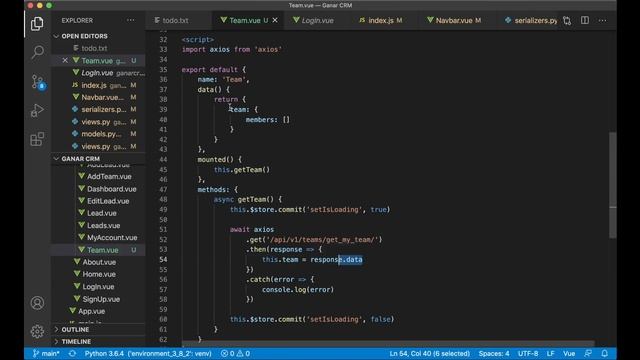Click the synchronize changes icon in status bar

click(x=72, y=353)
